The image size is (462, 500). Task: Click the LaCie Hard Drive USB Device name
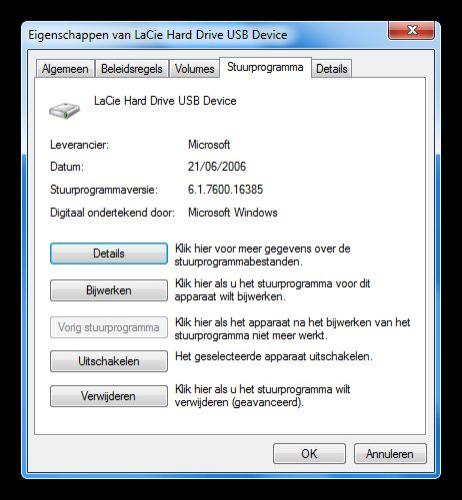(165, 101)
